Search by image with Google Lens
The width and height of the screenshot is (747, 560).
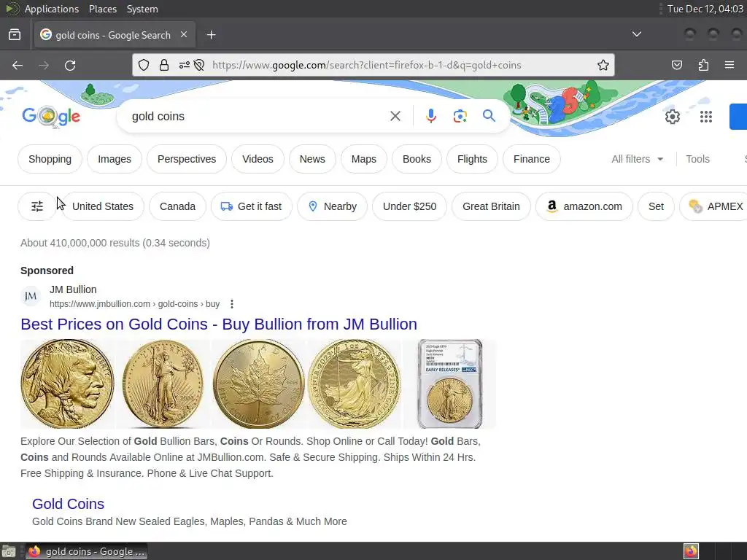[x=460, y=116]
